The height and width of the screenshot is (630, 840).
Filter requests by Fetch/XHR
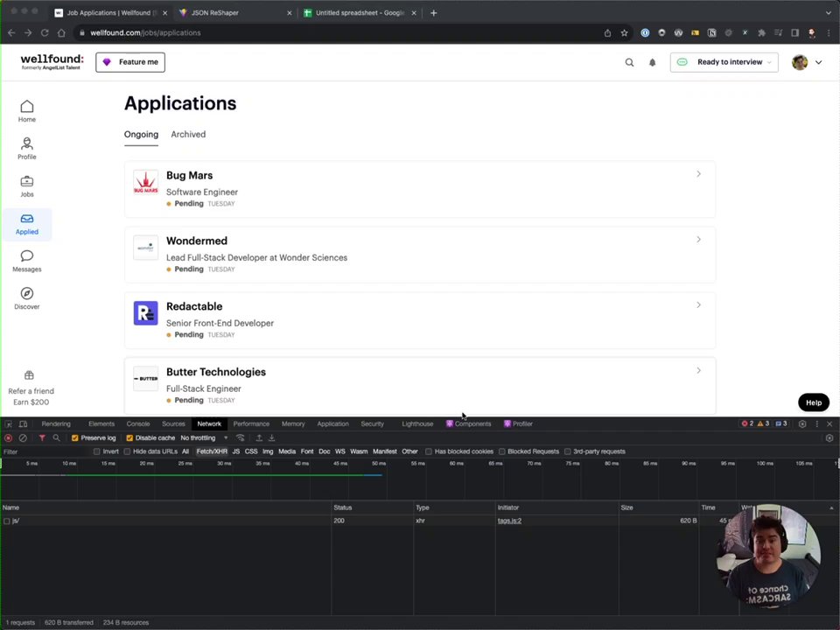click(212, 451)
